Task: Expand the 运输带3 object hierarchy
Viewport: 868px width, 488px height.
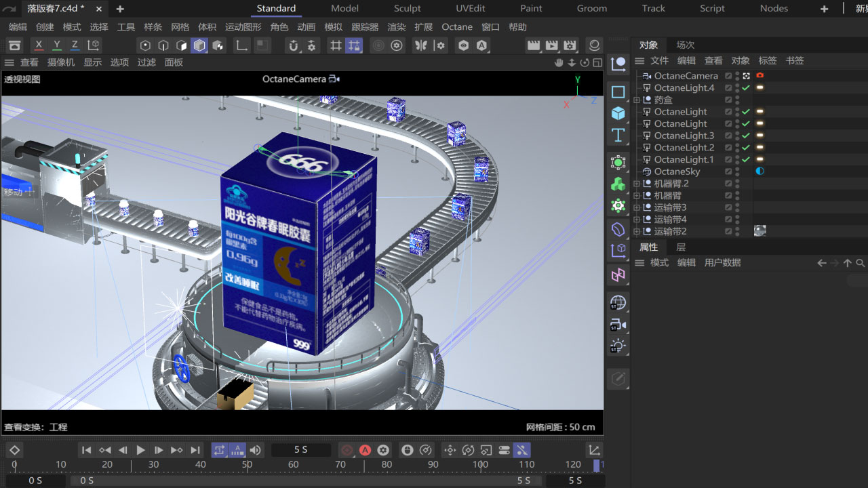Action: [x=637, y=207]
